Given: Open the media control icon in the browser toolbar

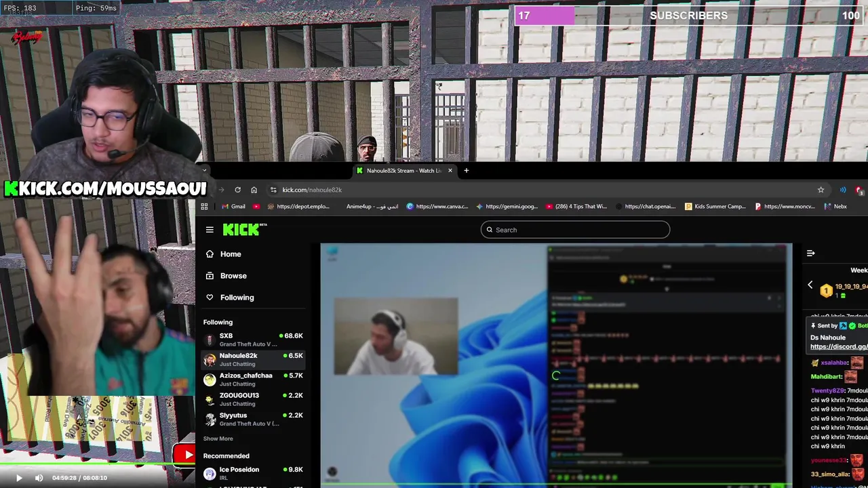Looking at the screenshot, I should click(x=842, y=190).
